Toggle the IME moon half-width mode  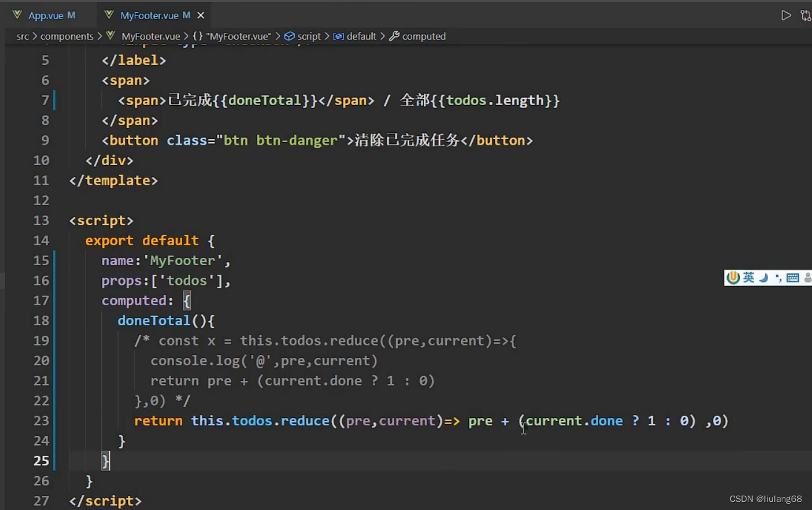[x=763, y=278]
